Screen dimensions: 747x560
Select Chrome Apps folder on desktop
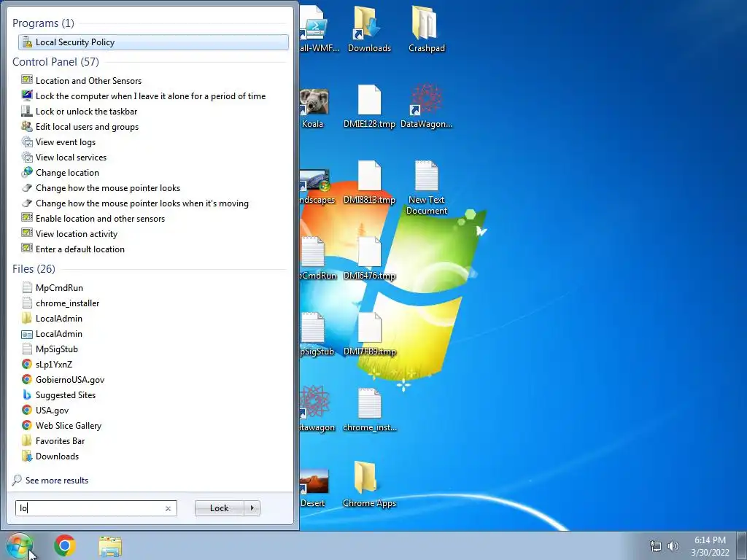369,484
